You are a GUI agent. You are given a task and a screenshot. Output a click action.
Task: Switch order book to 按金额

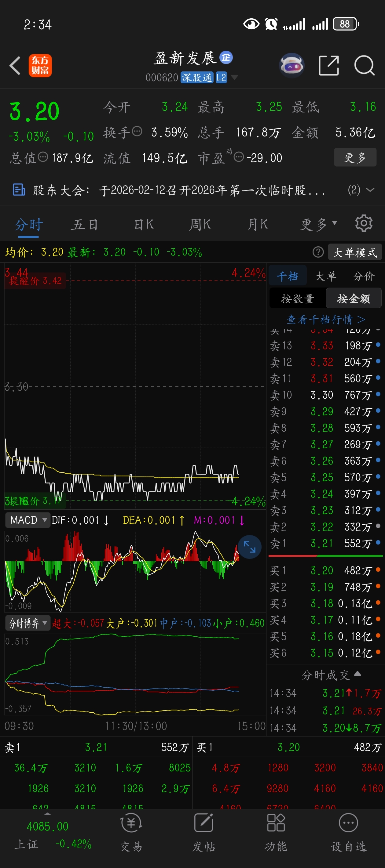(x=354, y=298)
